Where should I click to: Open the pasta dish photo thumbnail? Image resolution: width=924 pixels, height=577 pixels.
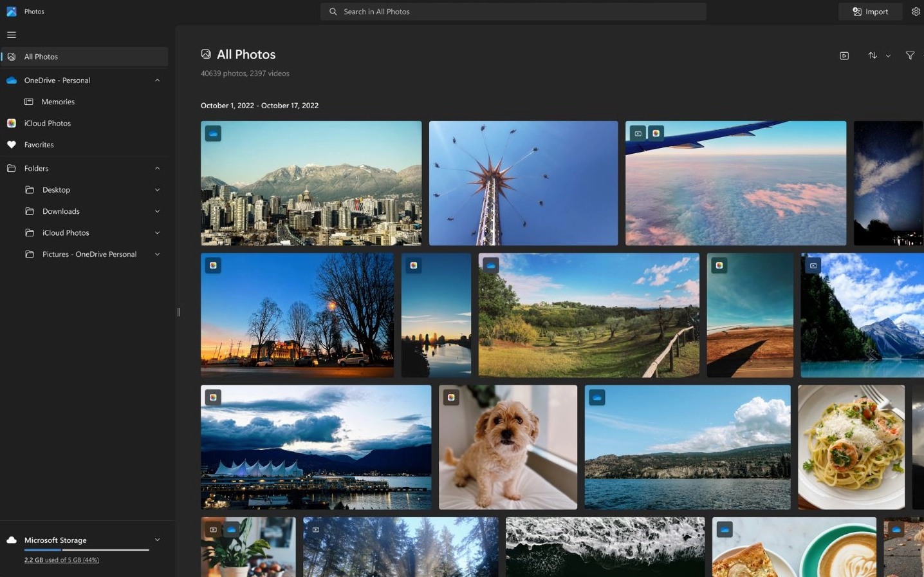click(x=851, y=448)
